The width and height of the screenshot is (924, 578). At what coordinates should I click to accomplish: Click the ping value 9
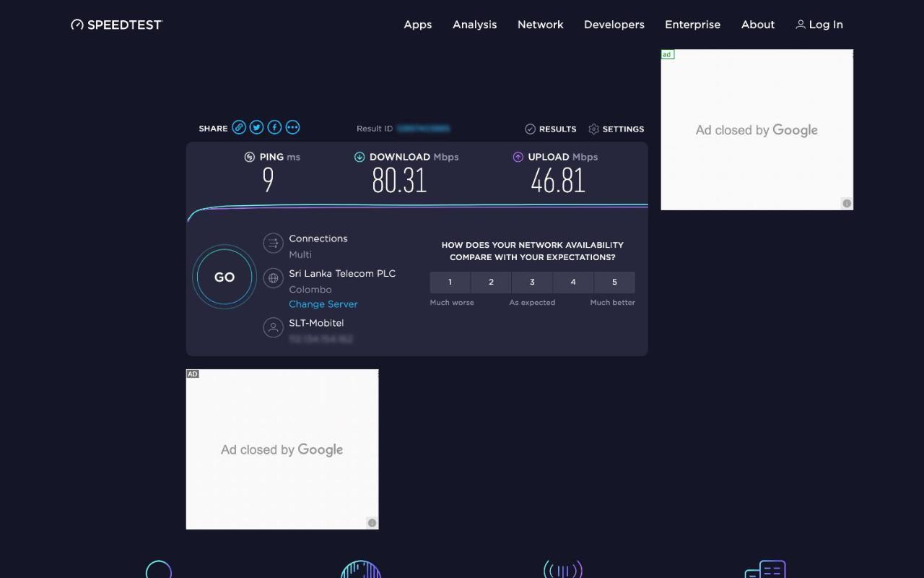click(268, 181)
